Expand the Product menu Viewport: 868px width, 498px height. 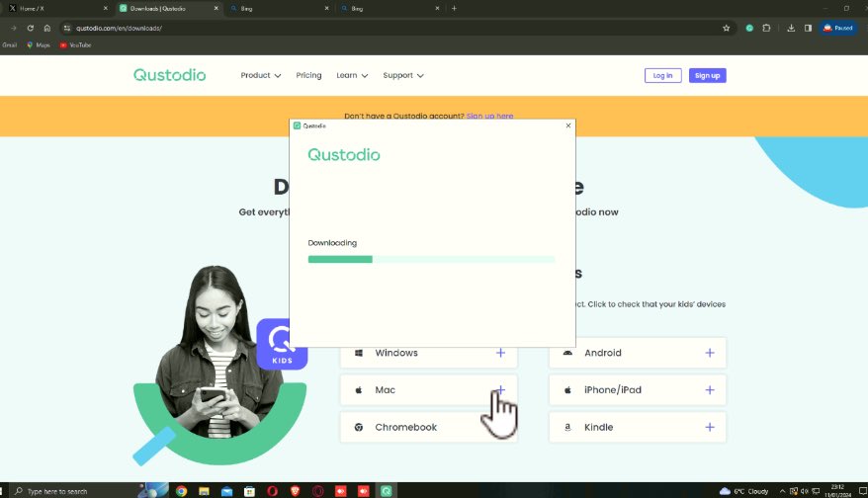261,75
